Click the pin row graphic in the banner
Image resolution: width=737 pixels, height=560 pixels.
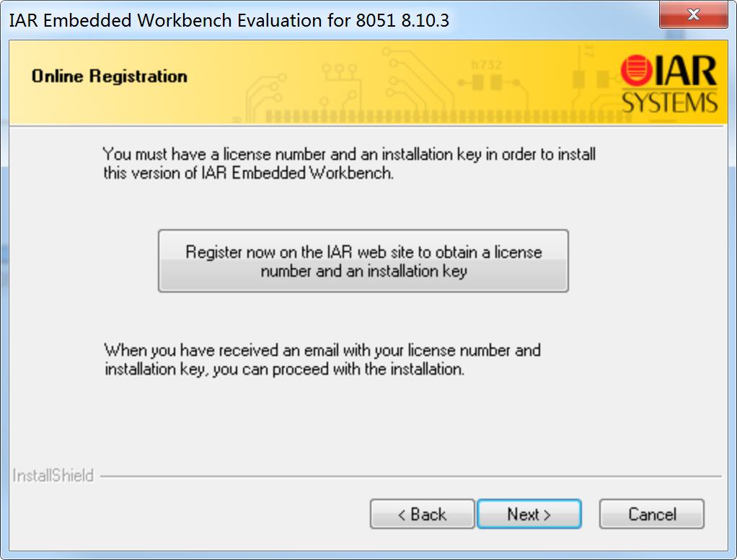click(x=433, y=117)
